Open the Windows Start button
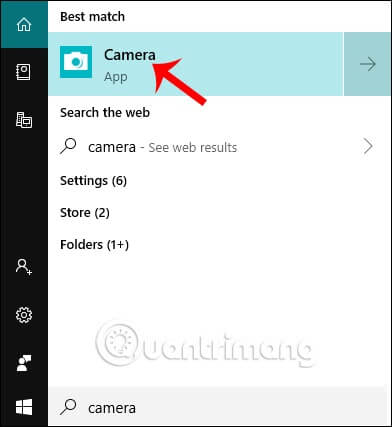The height and width of the screenshot is (427, 392). pos(24,407)
